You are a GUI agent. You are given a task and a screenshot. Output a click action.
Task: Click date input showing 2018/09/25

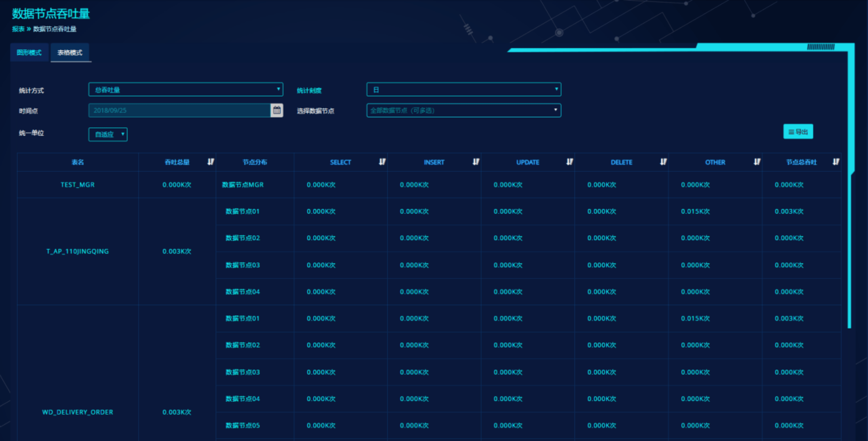(x=179, y=110)
